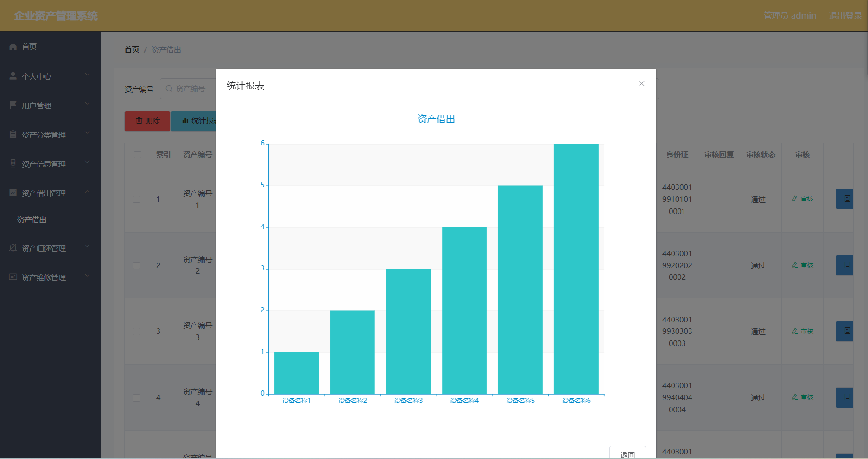Click the 管理员 admin label
Image resolution: width=868 pixels, height=459 pixels.
(790, 16)
